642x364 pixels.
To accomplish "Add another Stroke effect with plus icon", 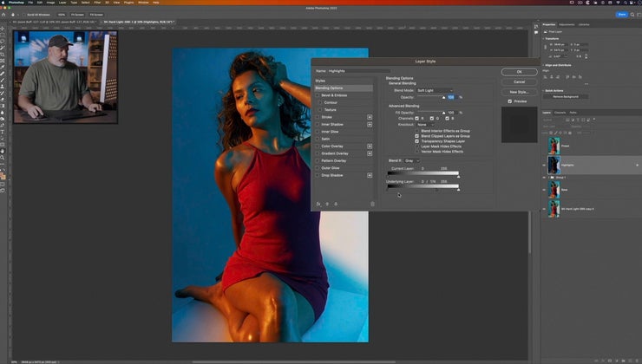I will [x=370, y=117].
